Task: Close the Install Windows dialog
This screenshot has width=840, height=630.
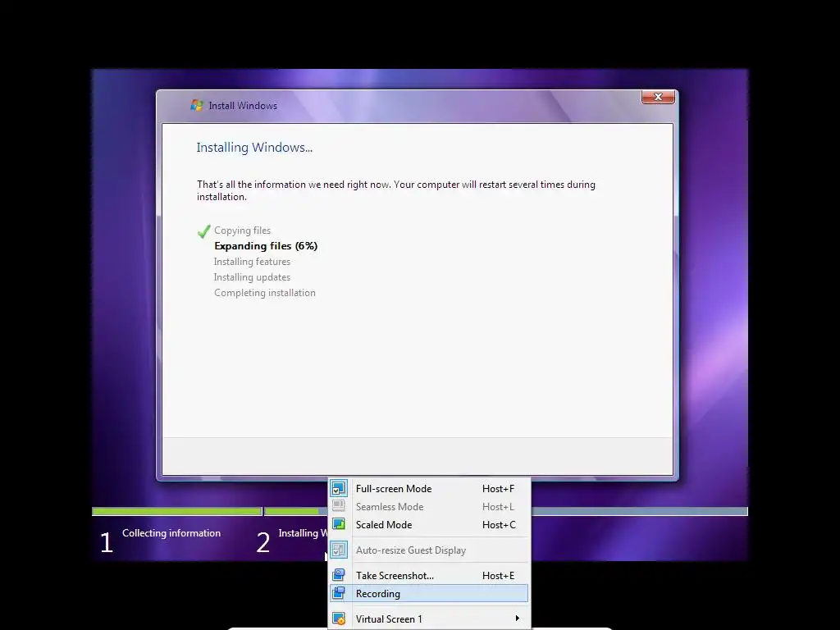Action: click(x=658, y=97)
